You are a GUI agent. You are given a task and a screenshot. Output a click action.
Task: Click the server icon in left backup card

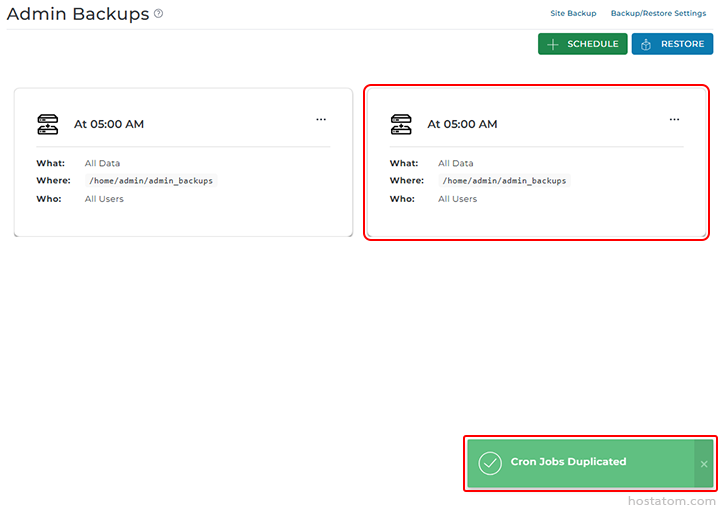click(x=48, y=124)
